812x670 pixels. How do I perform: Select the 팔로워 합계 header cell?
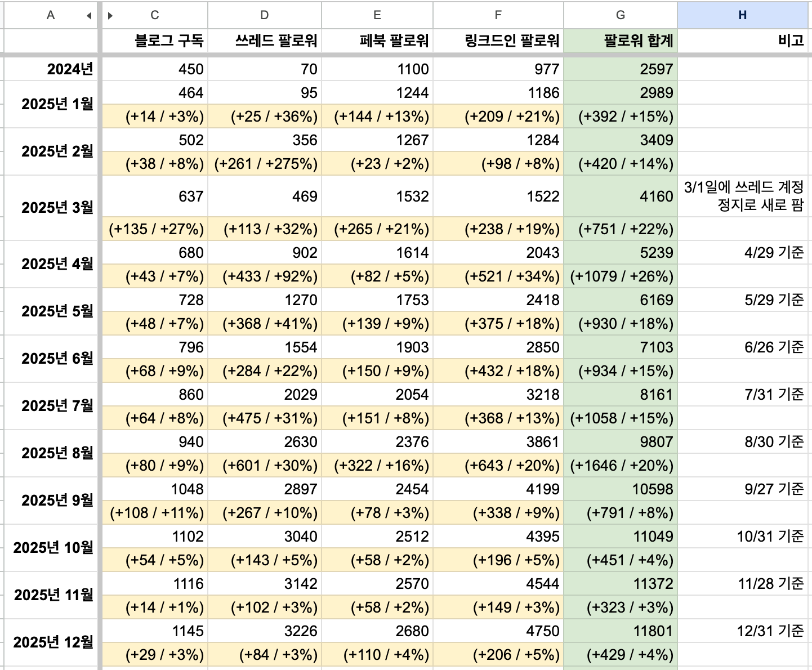620,41
